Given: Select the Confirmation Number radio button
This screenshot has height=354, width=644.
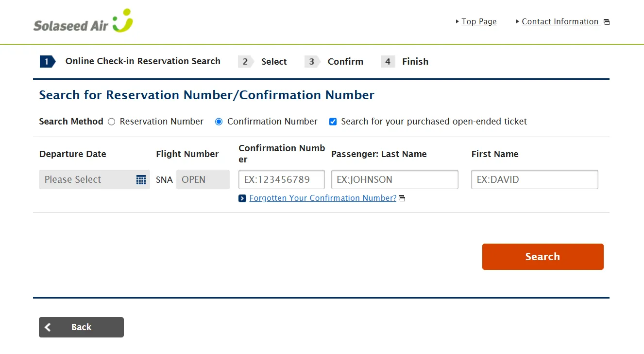Looking at the screenshot, I should point(219,122).
